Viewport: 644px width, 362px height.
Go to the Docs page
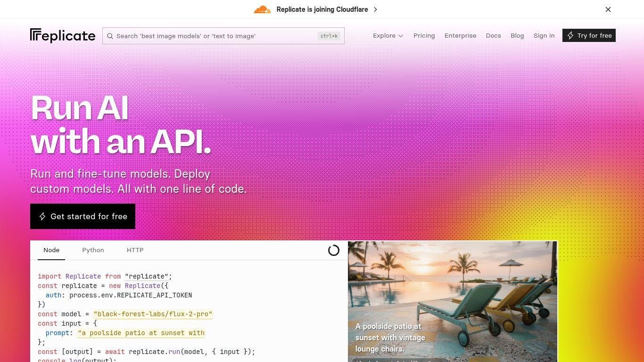(x=493, y=36)
